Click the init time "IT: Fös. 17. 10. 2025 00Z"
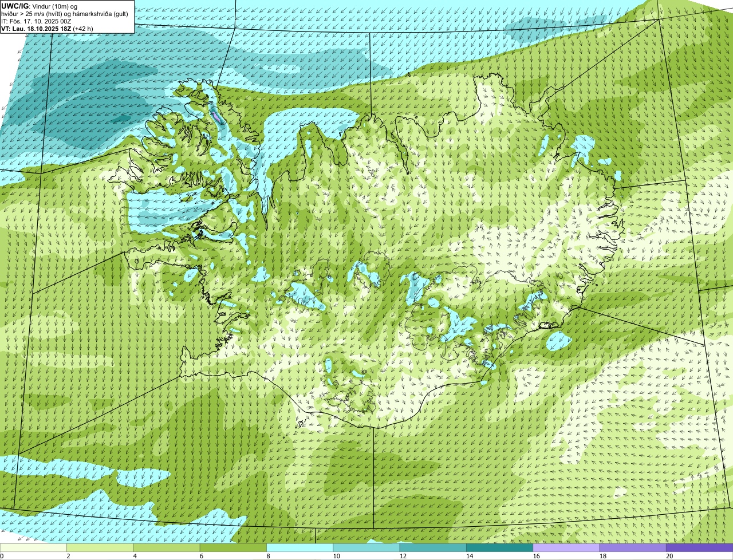 coord(36,21)
